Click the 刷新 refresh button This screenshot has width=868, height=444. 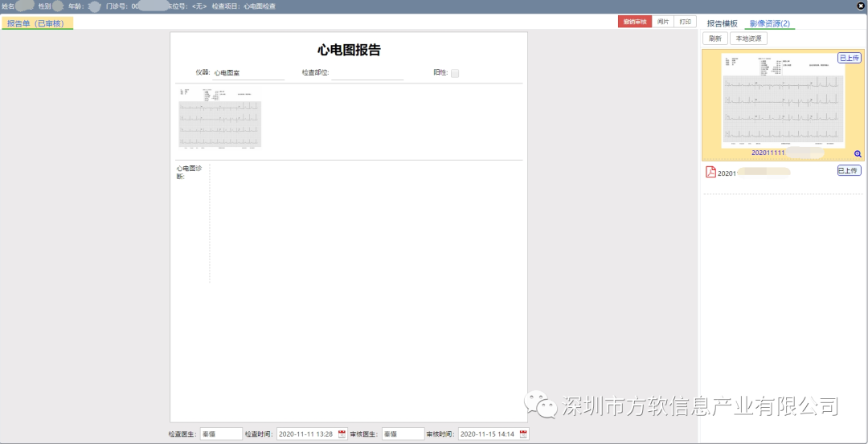(x=714, y=39)
